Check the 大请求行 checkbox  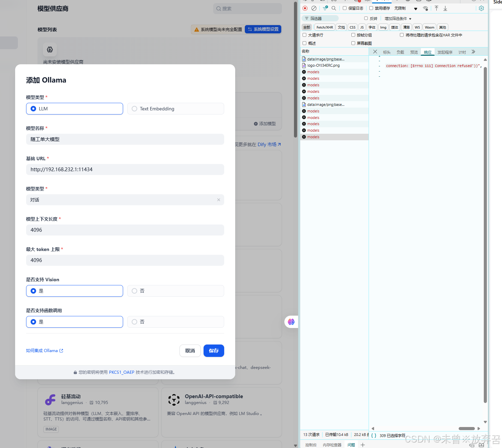pos(304,35)
